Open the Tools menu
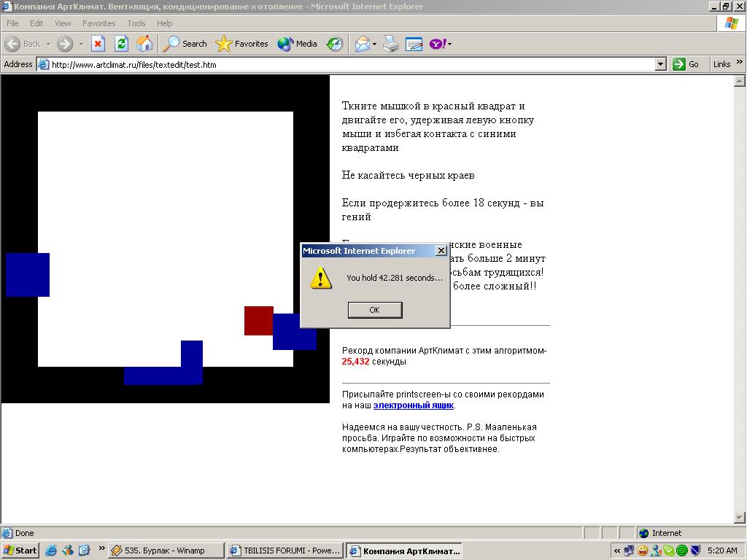The width and height of the screenshot is (747, 560). tap(136, 23)
